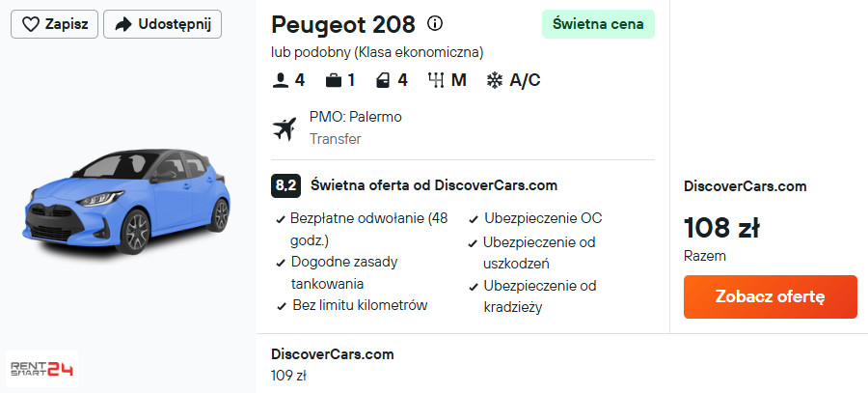Click the heart icon to save
This screenshot has width=868, height=393.
tap(31, 24)
